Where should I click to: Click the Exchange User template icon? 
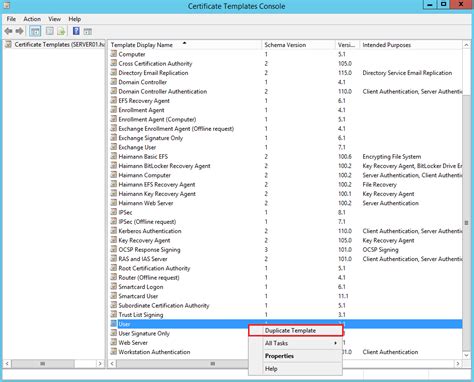click(x=114, y=147)
